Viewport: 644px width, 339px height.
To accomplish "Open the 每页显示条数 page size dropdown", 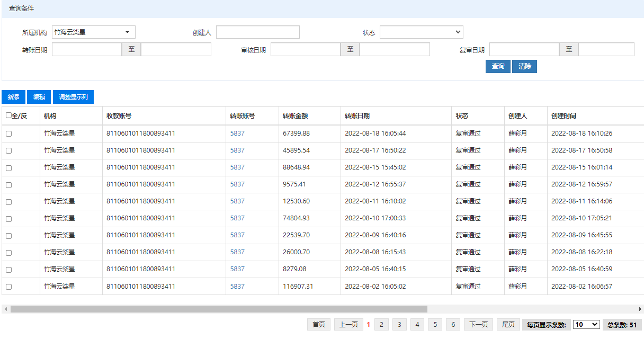I will pyautogui.click(x=586, y=325).
